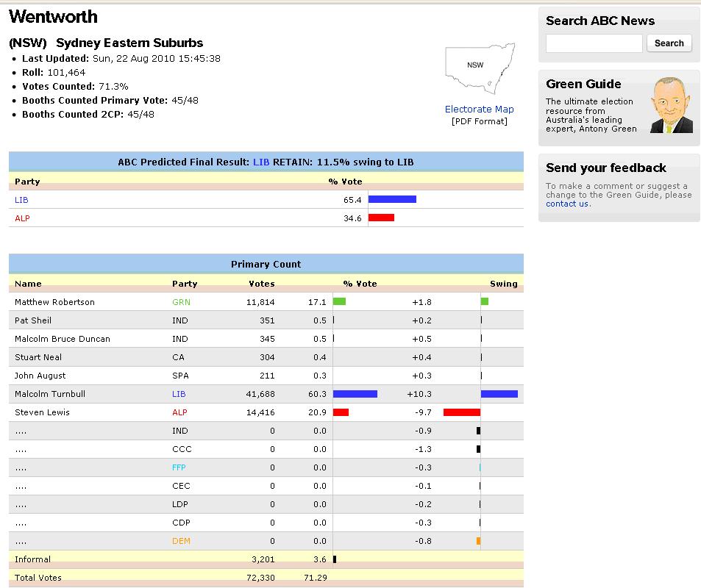This screenshot has width=701, height=588.
Task: Open ALP party link beside Steven Lewis
Action: coord(179,412)
